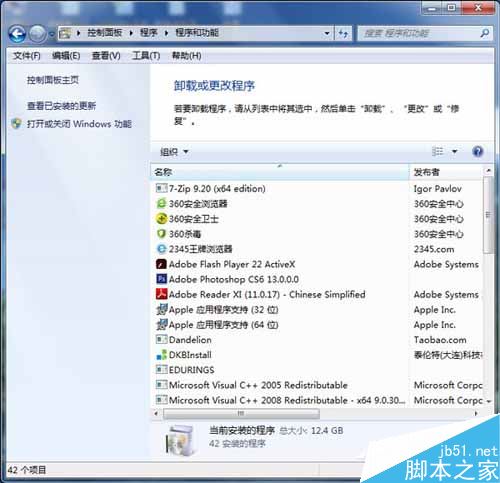This screenshot has height=483, width=500.
Task: Click the shield icon beside Windows 功能
Action: [x=16, y=124]
